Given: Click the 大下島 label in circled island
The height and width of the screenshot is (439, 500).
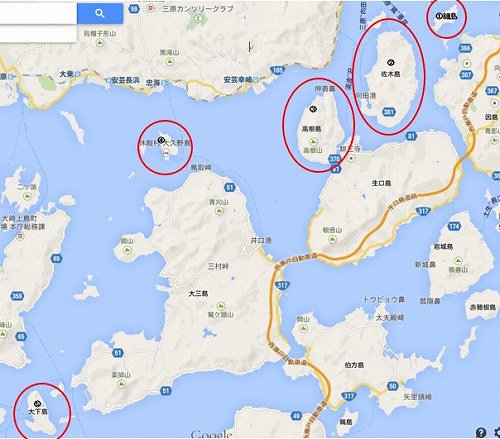Looking at the screenshot, I should click(x=38, y=412).
